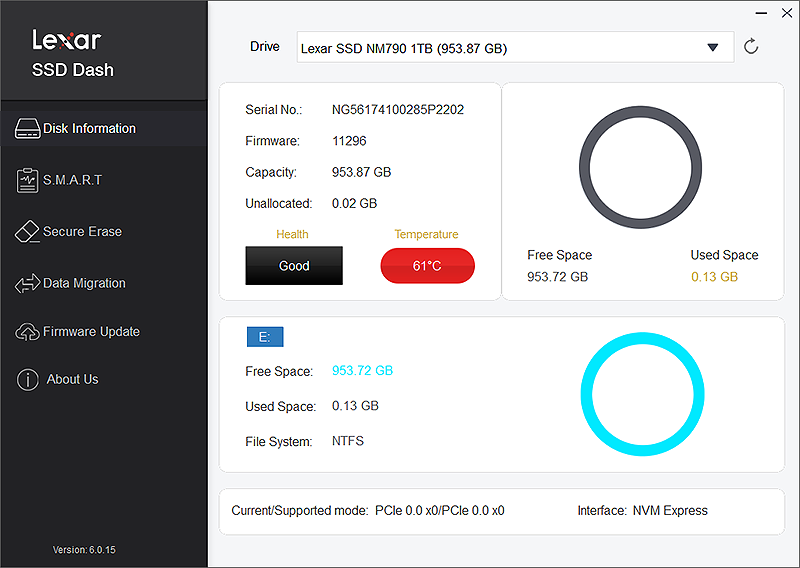The width and height of the screenshot is (800, 568).
Task: Select the E: partition label
Action: point(264,337)
